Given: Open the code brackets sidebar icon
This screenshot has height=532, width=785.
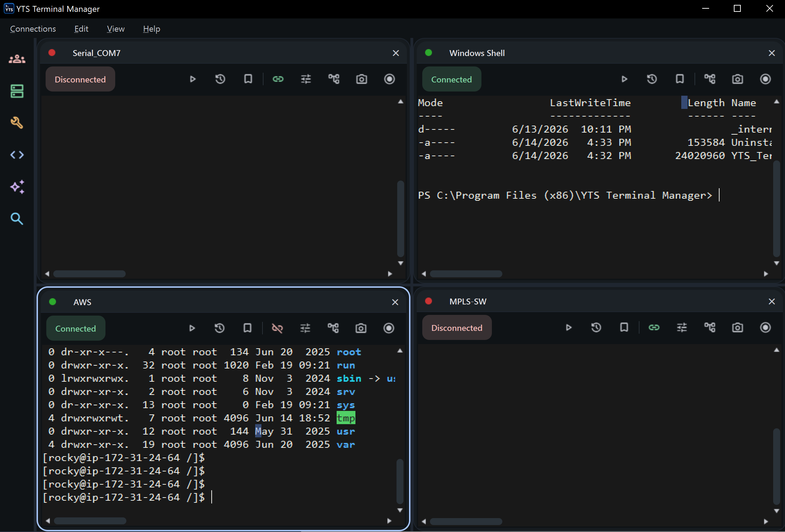Looking at the screenshot, I should [17, 155].
